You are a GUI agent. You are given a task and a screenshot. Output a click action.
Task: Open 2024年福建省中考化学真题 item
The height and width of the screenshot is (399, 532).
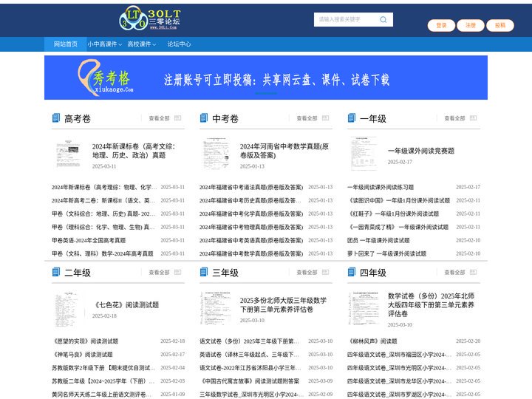(x=251, y=214)
